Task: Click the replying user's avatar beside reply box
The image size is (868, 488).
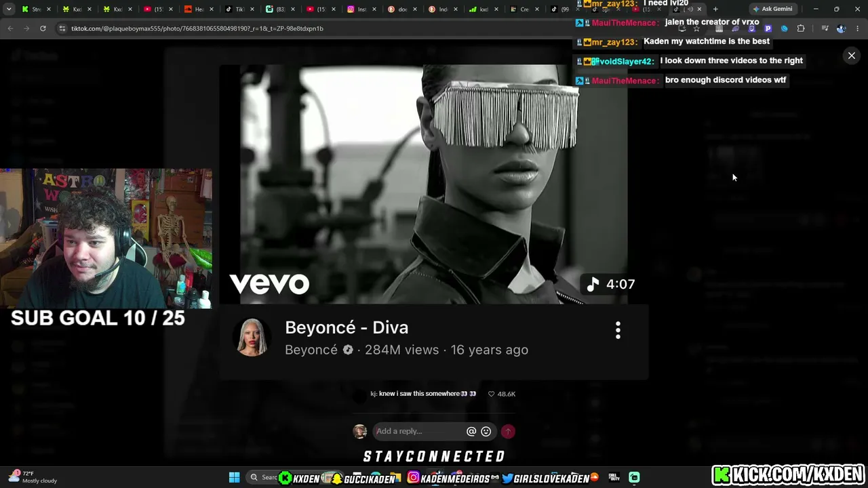Action: (x=360, y=431)
